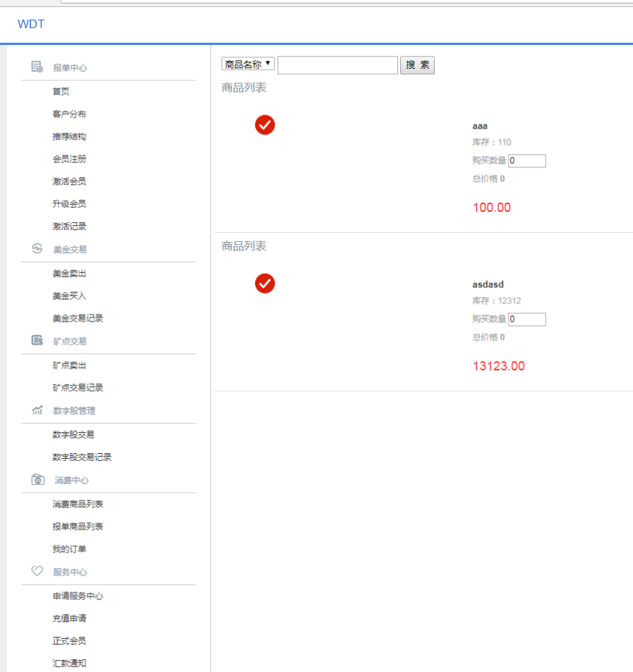Open the 汇款通知 menu item

pos(69,664)
